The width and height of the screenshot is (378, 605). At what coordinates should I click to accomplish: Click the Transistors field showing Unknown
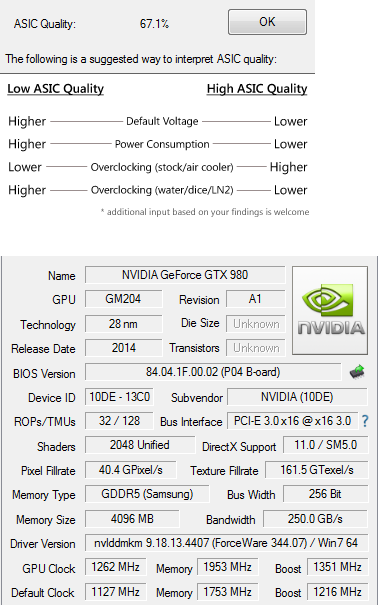256,348
